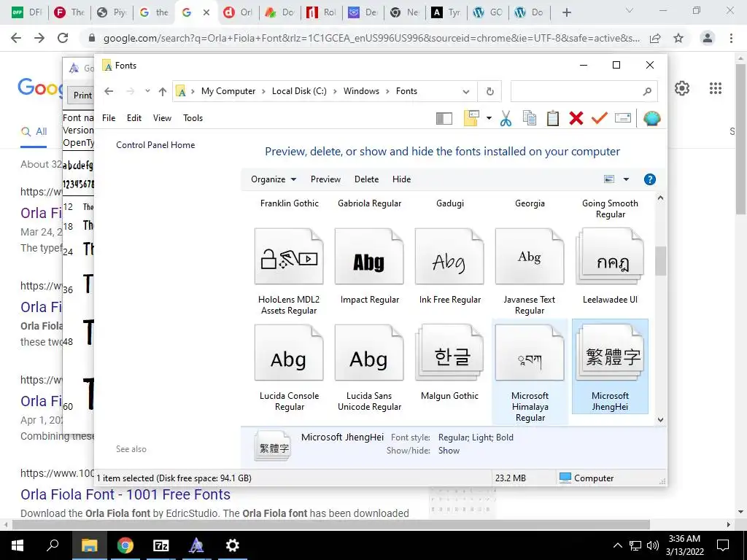Image resolution: width=747 pixels, height=560 pixels.
Task: Click the red X Delete icon in Fonts toolbar
Action: [576, 118]
